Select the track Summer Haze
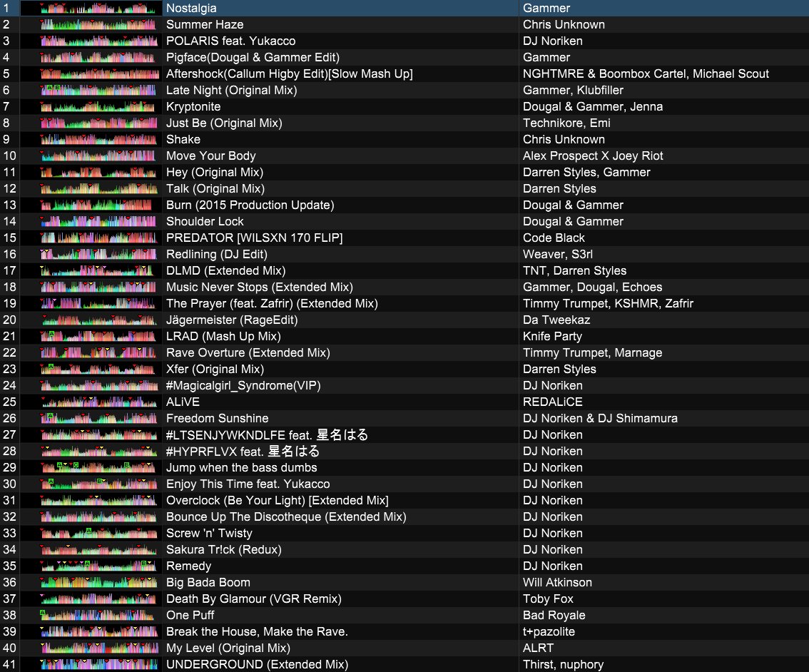Viewport: 809px width, 672px height. tap(205, 25)
